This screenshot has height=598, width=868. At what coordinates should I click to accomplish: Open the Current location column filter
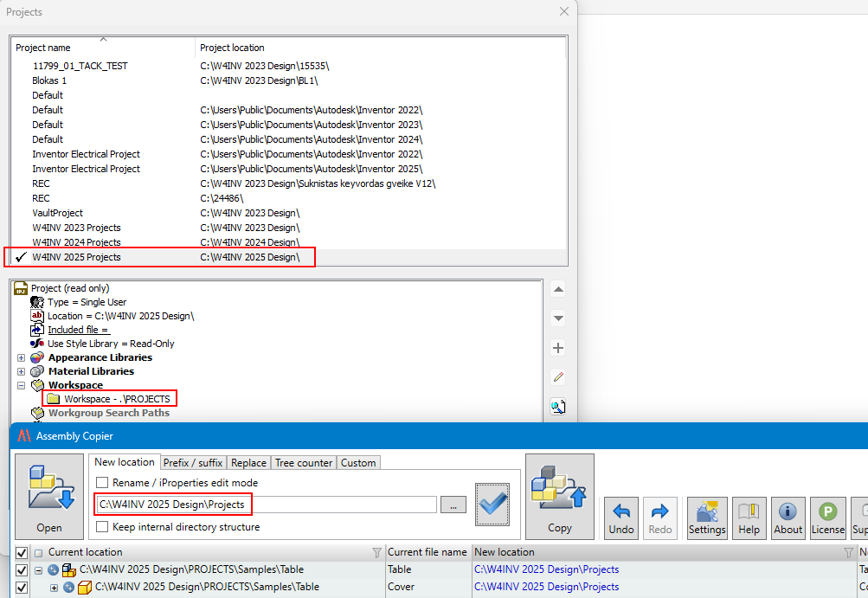(x=377, y=552)
